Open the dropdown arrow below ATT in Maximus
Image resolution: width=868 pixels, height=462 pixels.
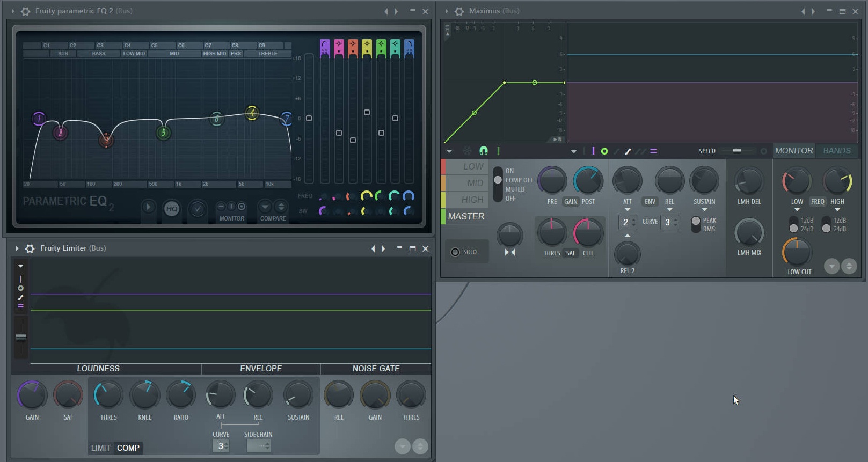tap(628, 210)
